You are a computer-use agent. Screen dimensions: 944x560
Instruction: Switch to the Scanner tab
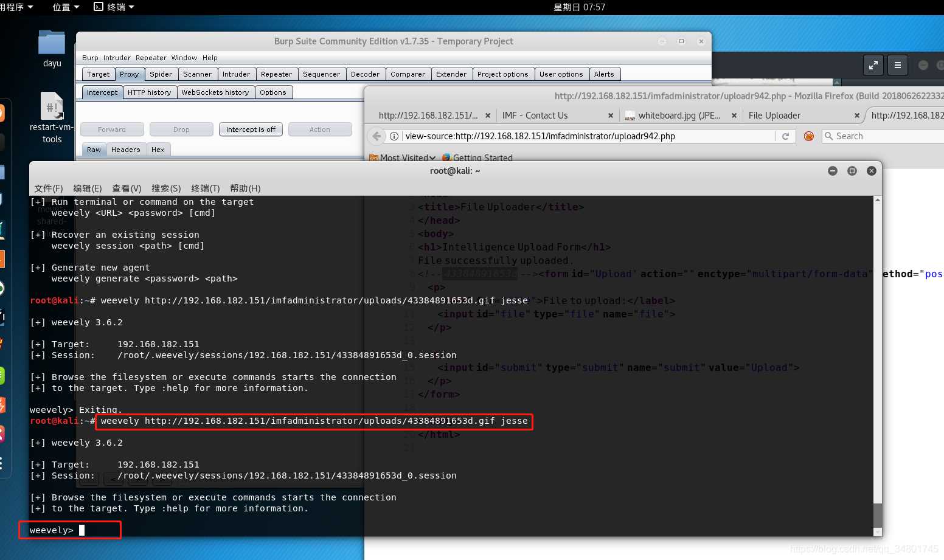(x=197, y=74)
